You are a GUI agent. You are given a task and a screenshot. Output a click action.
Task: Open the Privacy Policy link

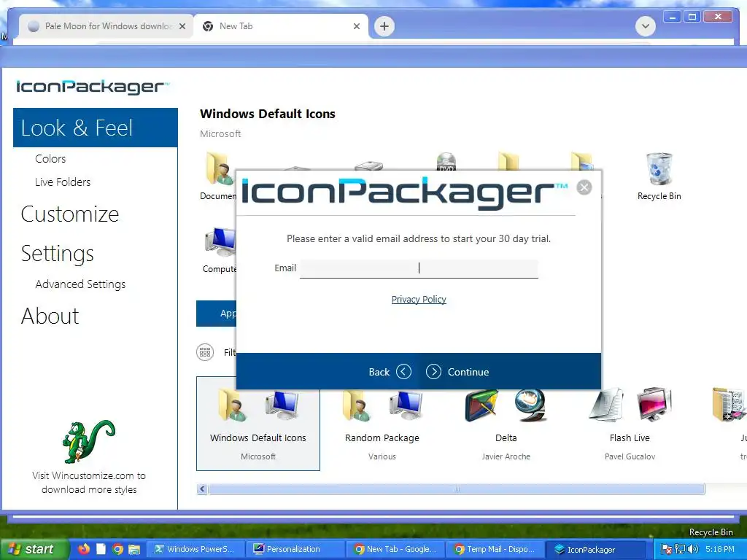419,300
